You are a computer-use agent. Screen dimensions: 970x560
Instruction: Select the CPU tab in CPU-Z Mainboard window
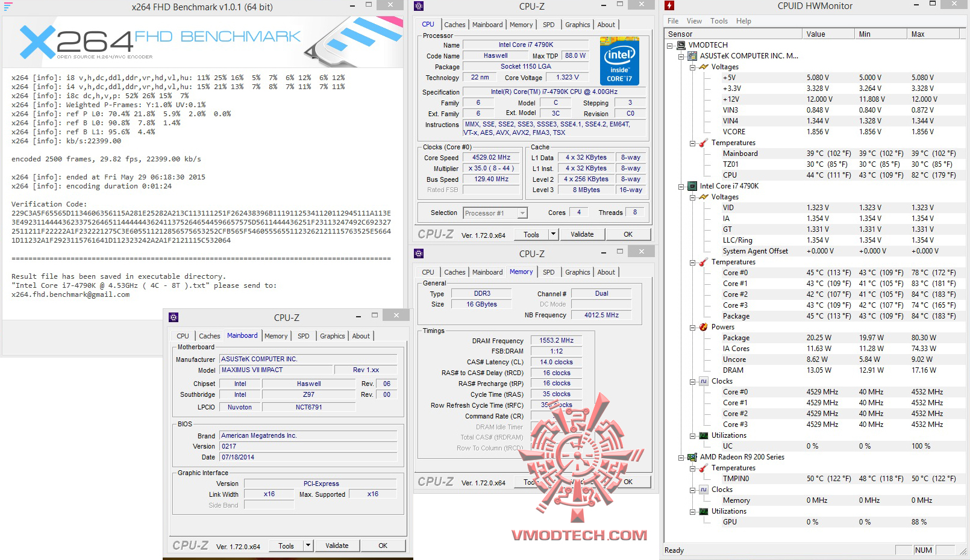point(183,336)
